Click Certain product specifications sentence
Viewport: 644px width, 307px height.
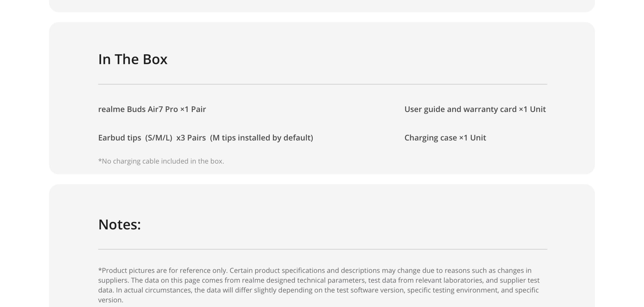(x=380, y=270)
